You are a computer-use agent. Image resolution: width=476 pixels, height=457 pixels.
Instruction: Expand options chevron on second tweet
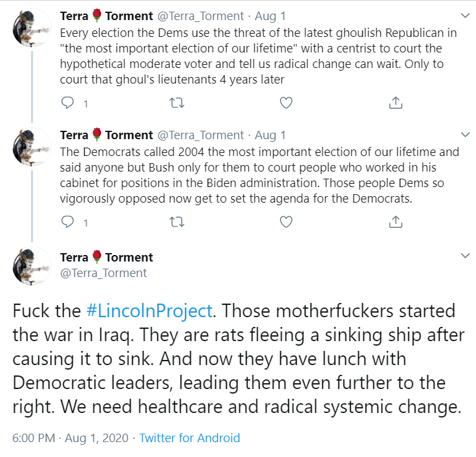[465, 135]
